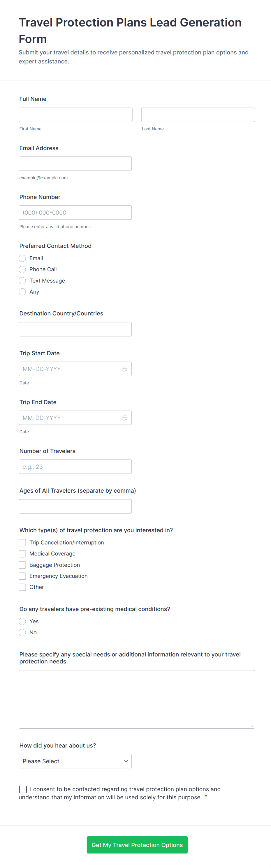Open the Trip Start Date calendar icon
The height and width of the screenshot is (868, 271).
click(125, 369)
